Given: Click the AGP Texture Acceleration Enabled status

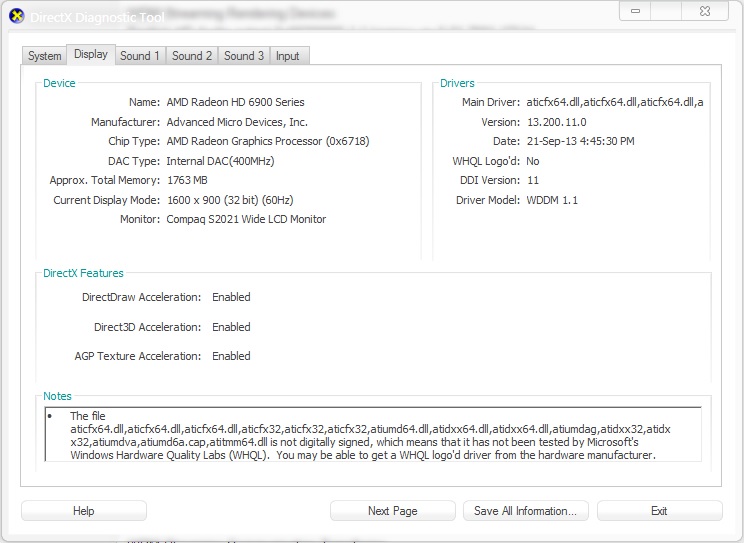Looking at the screenshot, I should click(231, 356).
